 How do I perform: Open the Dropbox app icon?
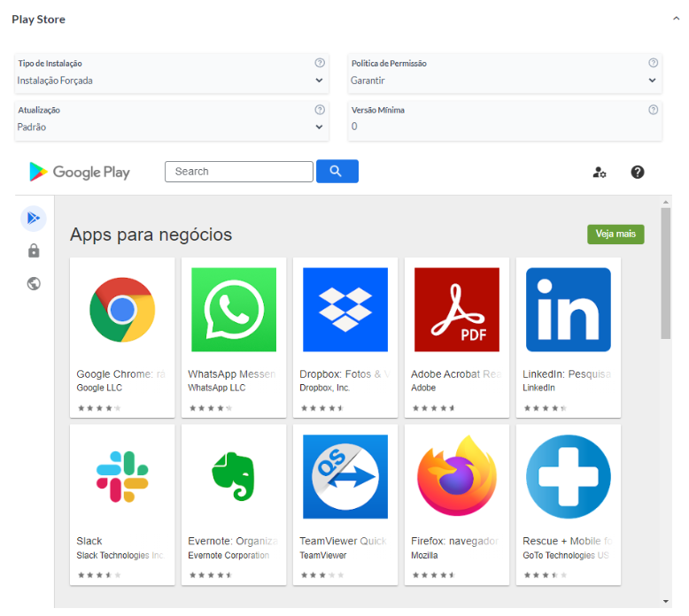[345, 310]
